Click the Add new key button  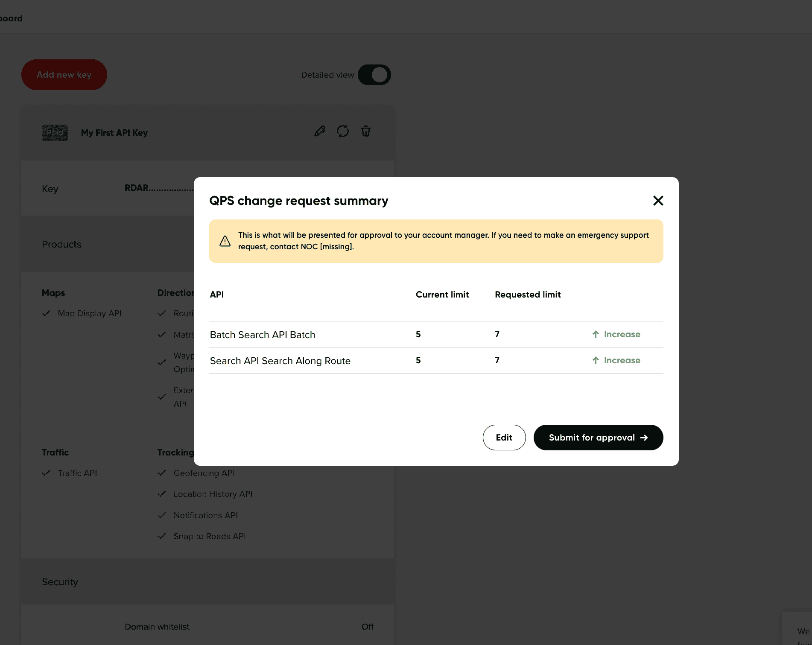64,75
